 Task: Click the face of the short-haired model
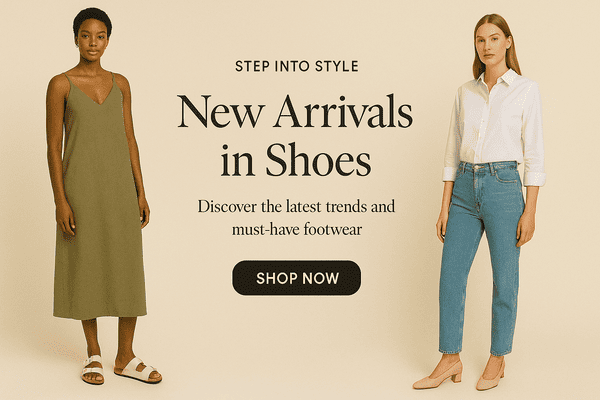pyautogui.click(x=92, y=39)
